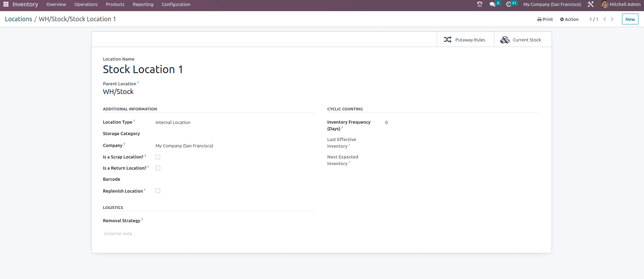
Task: Click the Putaway Rules shuffle icon
Action: pyautogui.click(x=448, y=40)
